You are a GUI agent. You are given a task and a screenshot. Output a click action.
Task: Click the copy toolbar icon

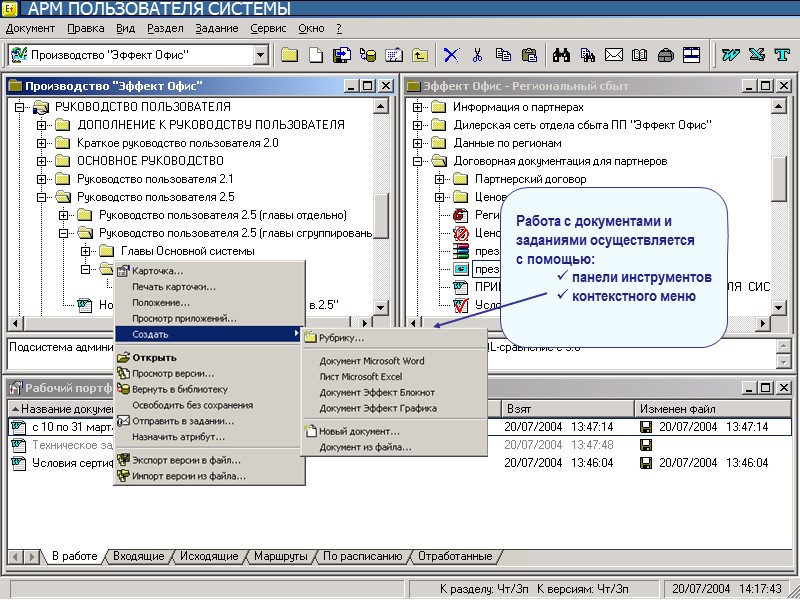coord(504,55)
